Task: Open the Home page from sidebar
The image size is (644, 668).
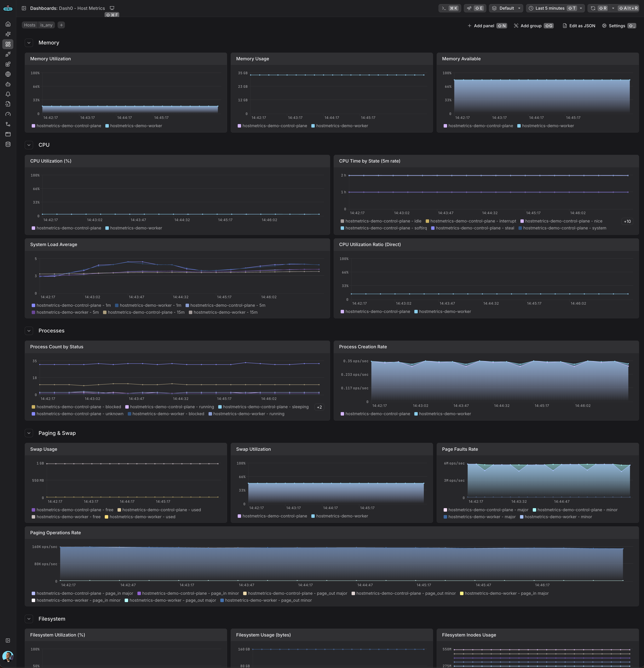Action: coord(8,24)
